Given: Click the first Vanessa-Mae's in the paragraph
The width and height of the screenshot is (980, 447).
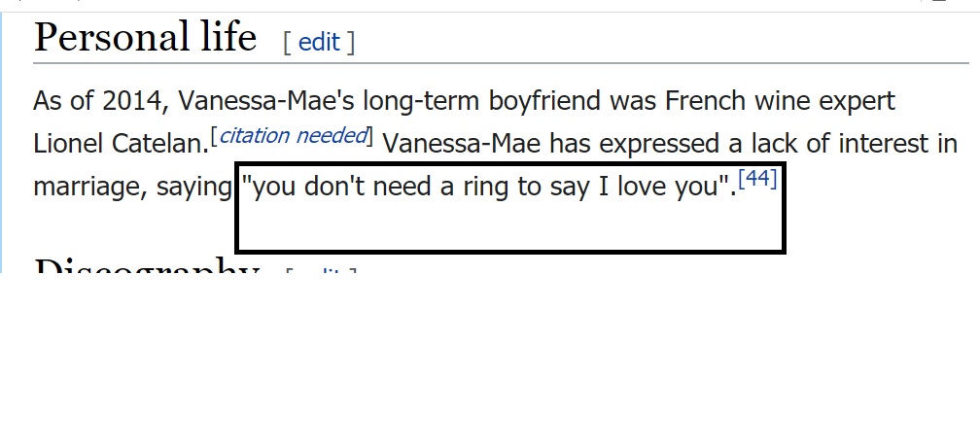Looking at the screenshot, I should pos(266,101).
